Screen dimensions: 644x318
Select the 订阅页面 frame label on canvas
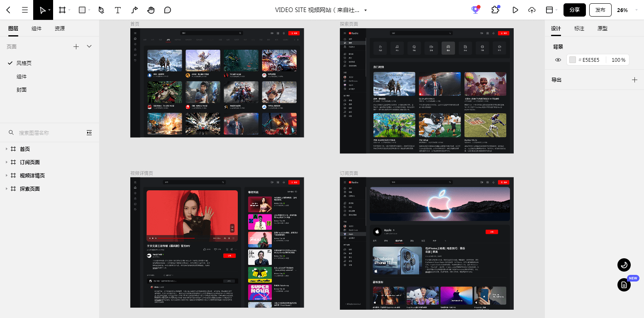(x=349, y=173)
